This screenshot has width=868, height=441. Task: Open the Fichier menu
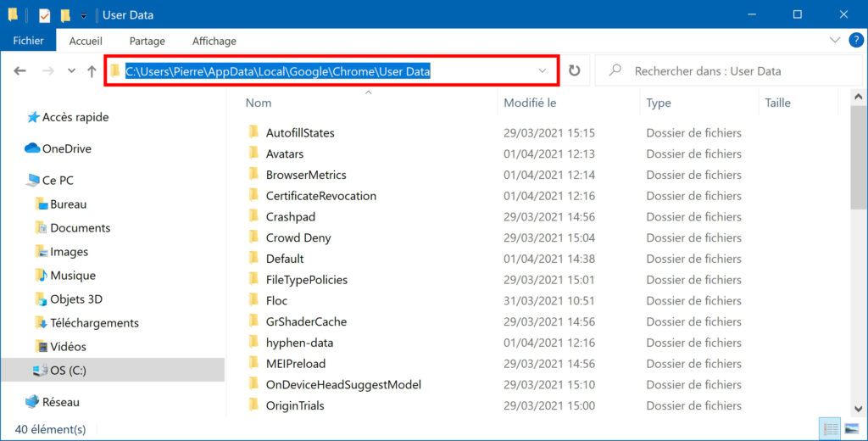click(28, 41)
